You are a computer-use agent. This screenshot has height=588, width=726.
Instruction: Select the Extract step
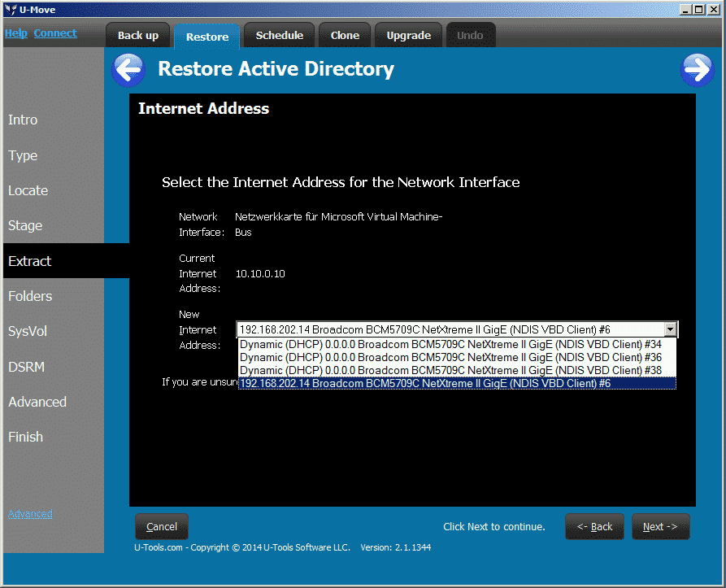point(66,261)
